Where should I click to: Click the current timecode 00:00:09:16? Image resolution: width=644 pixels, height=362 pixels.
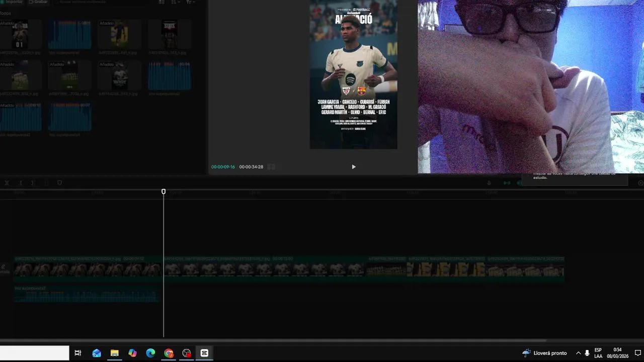(223, 167)
